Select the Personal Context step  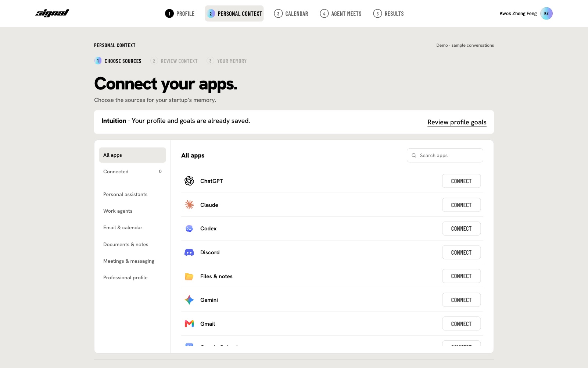click(x=234, y=14)
